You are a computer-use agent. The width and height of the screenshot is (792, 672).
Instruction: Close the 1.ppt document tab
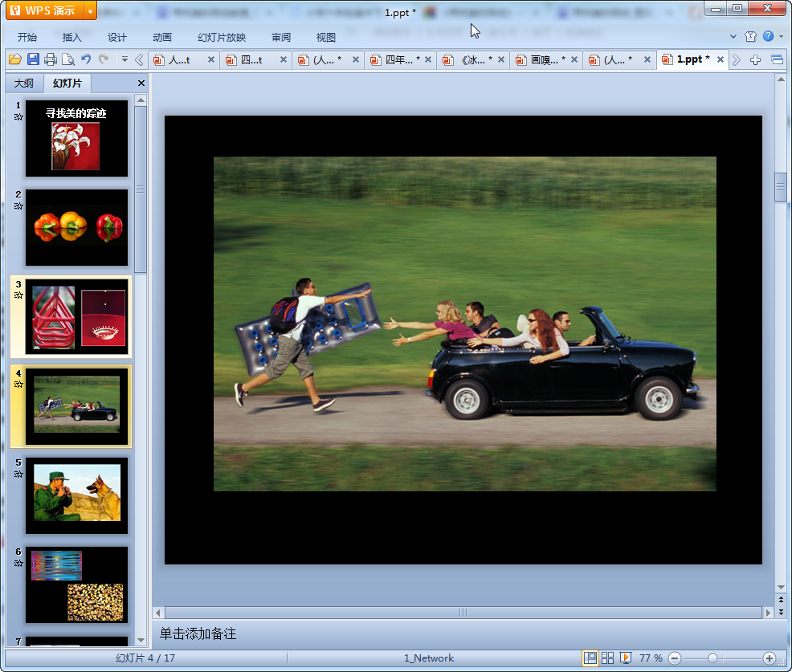tap(721, 59)
